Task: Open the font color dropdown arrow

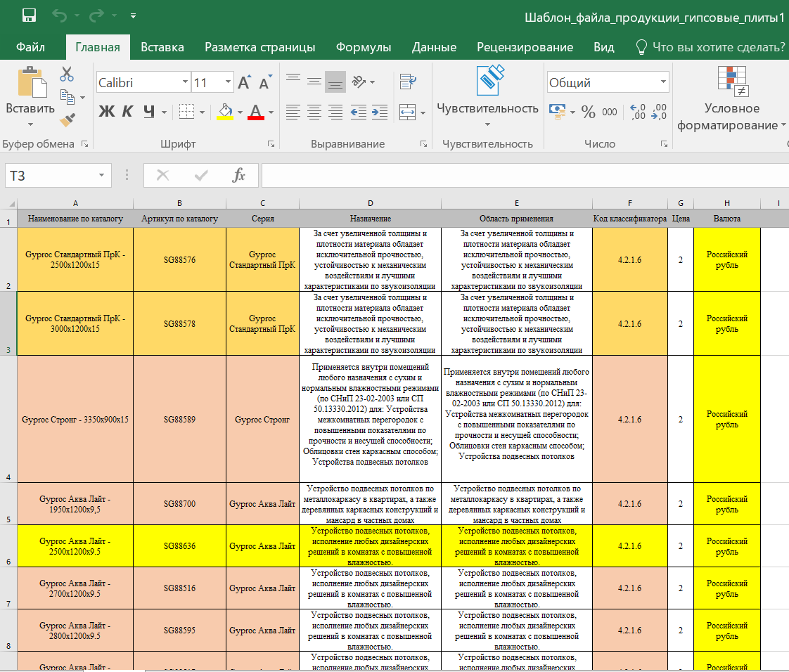Action: coord(271,112)
